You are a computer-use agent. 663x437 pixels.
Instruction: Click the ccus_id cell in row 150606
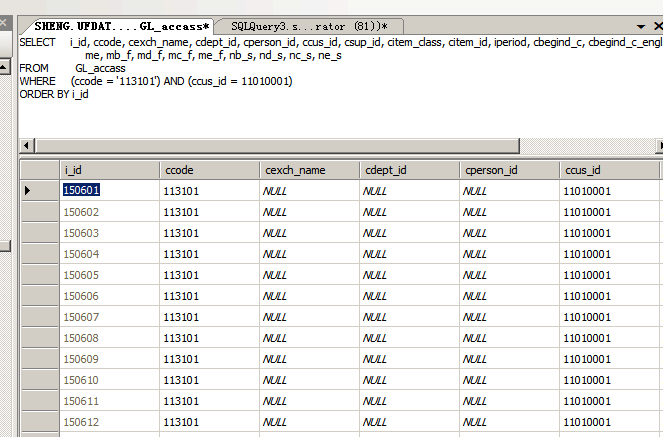(x=609, y=296)
